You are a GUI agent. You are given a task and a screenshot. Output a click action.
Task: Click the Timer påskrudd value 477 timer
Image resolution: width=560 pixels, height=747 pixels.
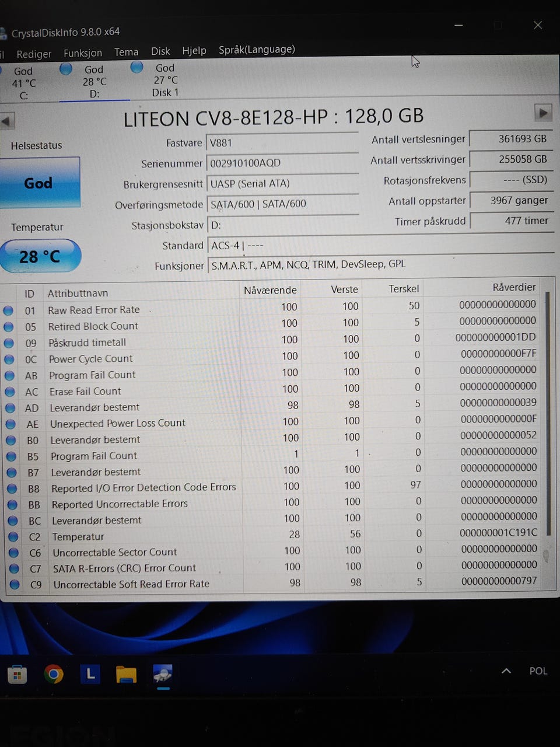pos(512,221)
